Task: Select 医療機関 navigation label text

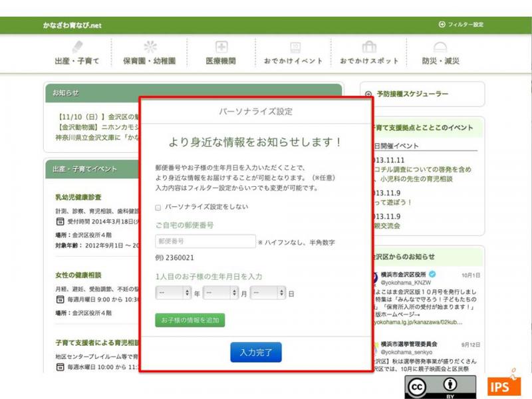Action: (x=221, y=61)
